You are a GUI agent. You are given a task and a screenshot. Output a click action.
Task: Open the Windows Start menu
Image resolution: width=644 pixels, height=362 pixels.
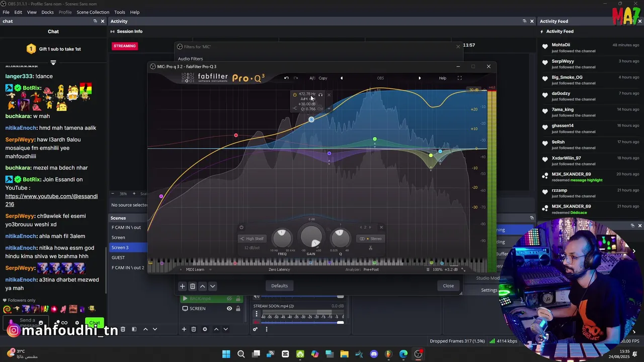pyautogui.click(x=226, y=354)
